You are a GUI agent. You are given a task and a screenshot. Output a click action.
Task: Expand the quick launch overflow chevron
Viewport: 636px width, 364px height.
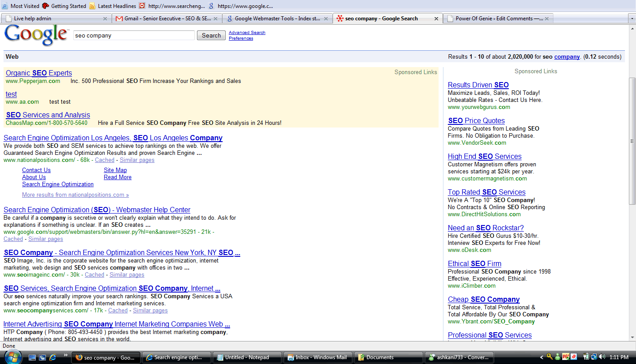pyautogui.click(x=66, y=355)
